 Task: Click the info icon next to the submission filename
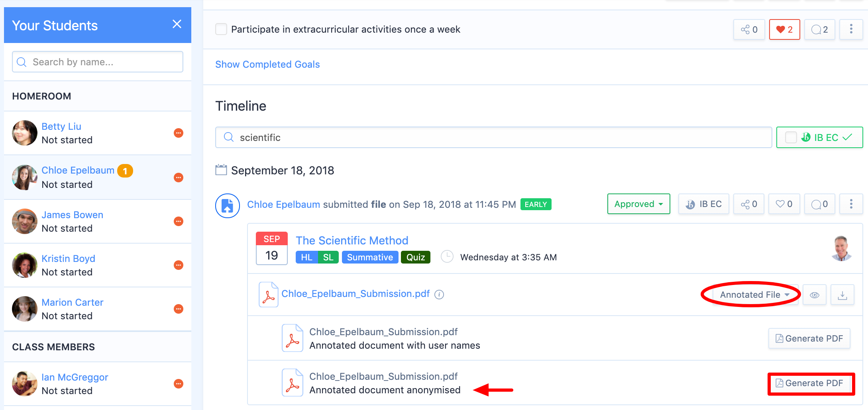[x=439, y=295]
